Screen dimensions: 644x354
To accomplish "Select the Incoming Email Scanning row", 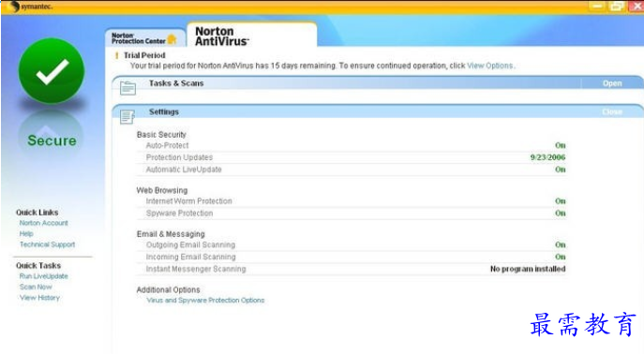I will (352, 257).
